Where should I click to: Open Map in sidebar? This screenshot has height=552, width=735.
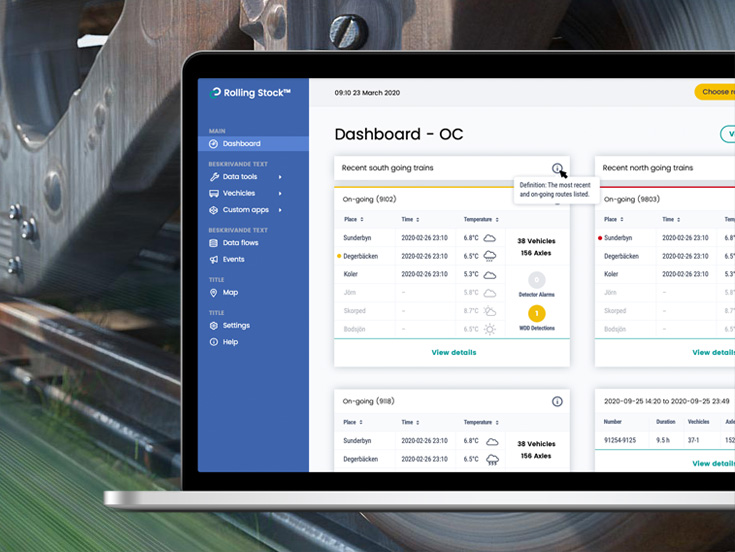coord(230,292)
